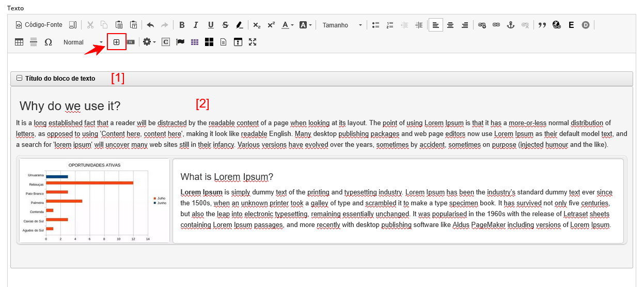Toggle Strikethrough formatting
The height and width of the screenshot is (287, 644).
pyautogui.click(x=225, y=25)
